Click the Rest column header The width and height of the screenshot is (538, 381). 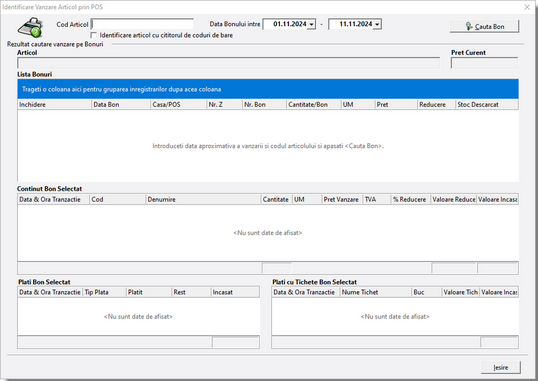click(x=191, y=292)
